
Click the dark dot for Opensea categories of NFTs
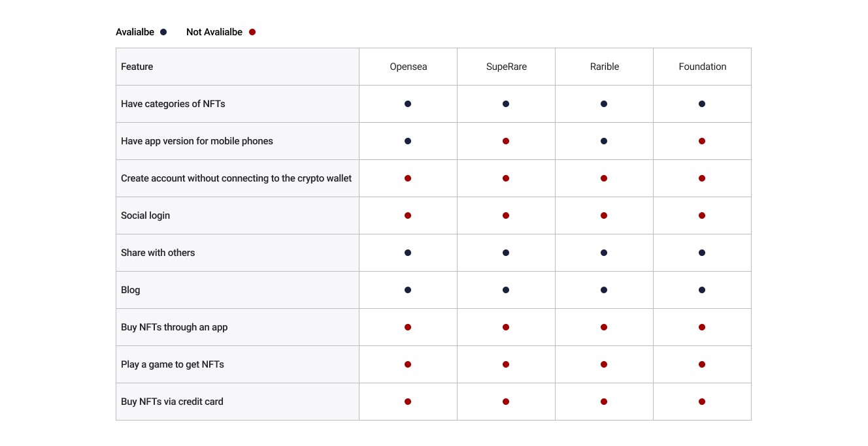click(408, 104)
